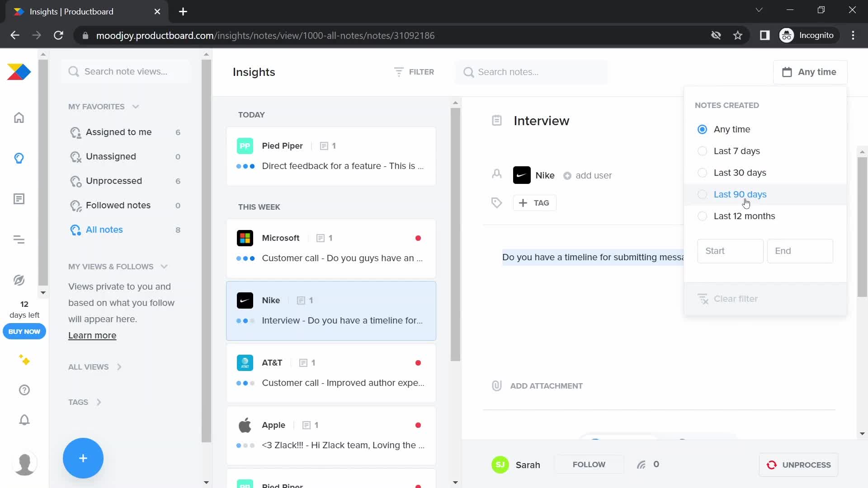Select Last 7 days radio option

tap(702, 151)
